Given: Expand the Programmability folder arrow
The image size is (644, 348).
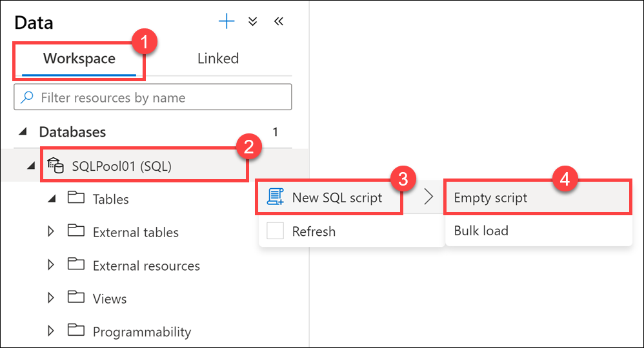Looking at the screenshot, I should pos(52,332).
